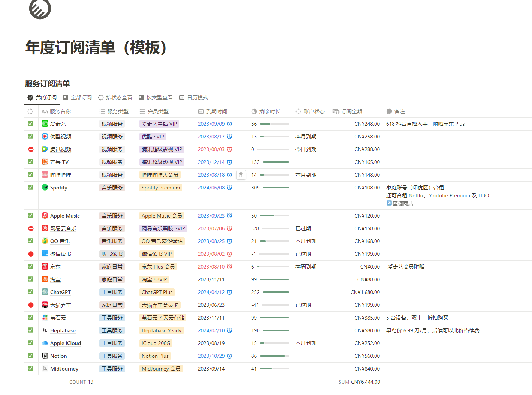Click the Spotify remaining-days progress bar

(x=276, y=188)
